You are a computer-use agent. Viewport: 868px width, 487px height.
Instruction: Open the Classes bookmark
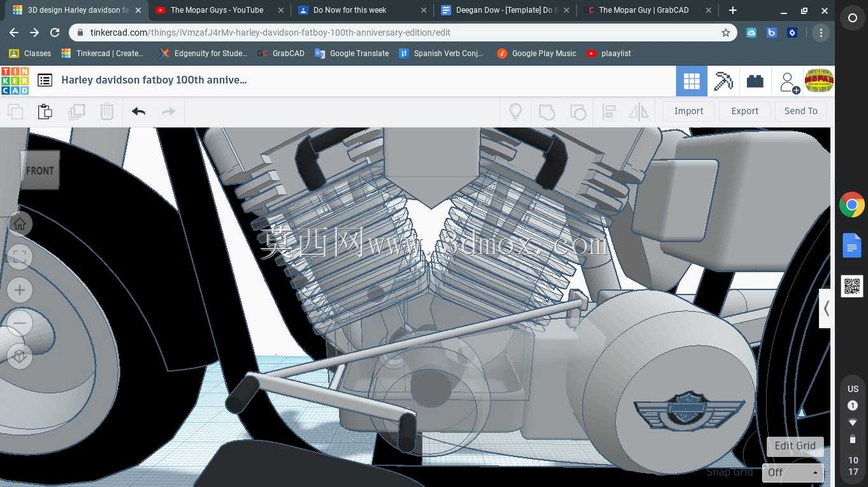tap(30, 54)
